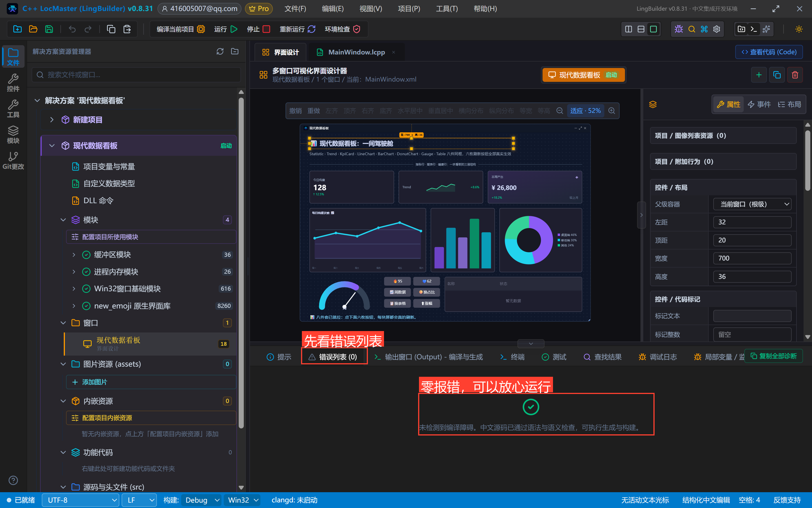Delete window with red trash icon
The height and width of the screenshot is (508, 812).
point(795,75)
